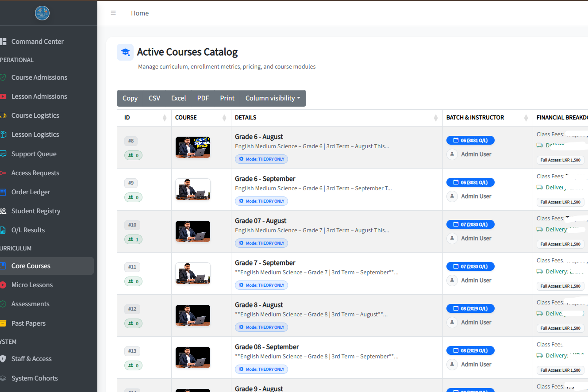Viewport: 588px width, 392px height.
Task: Click the Home breadcrumb link
Action: coord(140,13)
